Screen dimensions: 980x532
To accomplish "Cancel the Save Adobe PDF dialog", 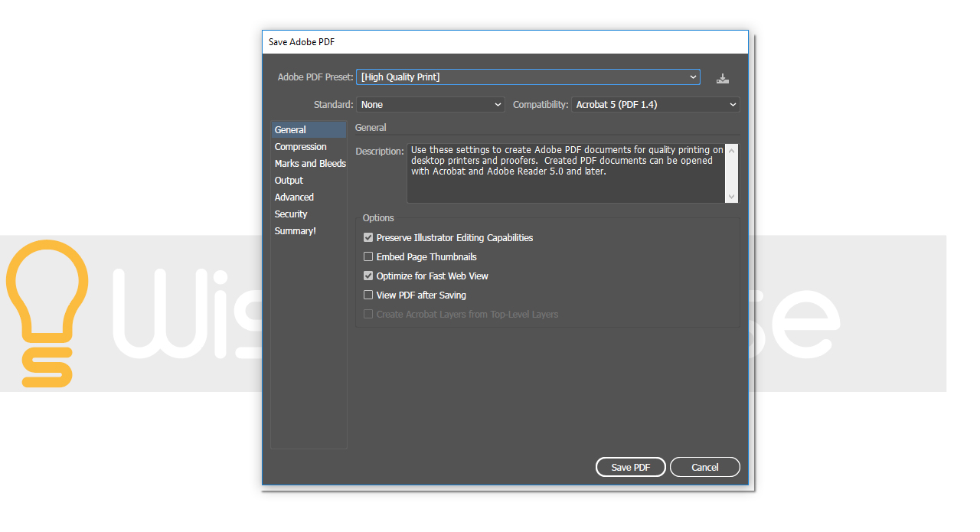I will [705, 467].
